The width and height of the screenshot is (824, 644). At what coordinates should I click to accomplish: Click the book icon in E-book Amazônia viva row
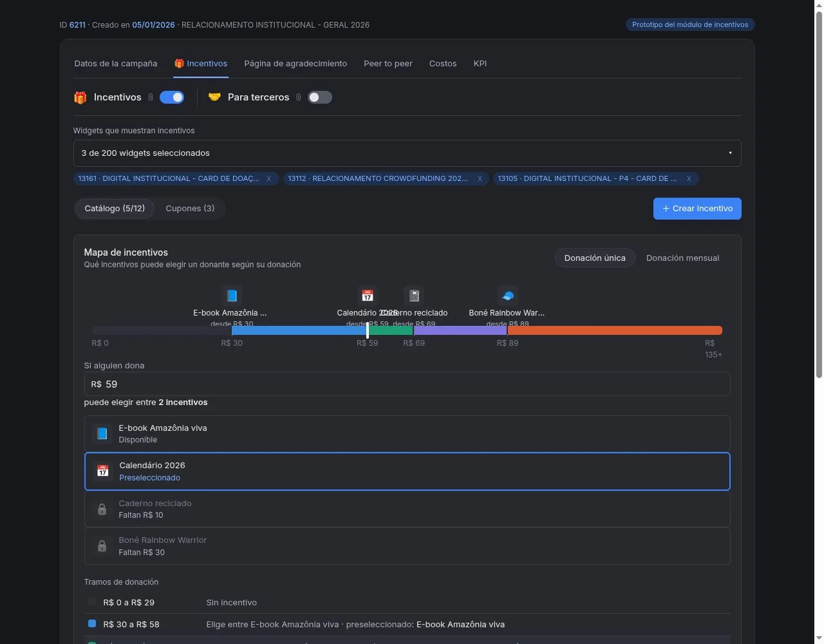102,433
